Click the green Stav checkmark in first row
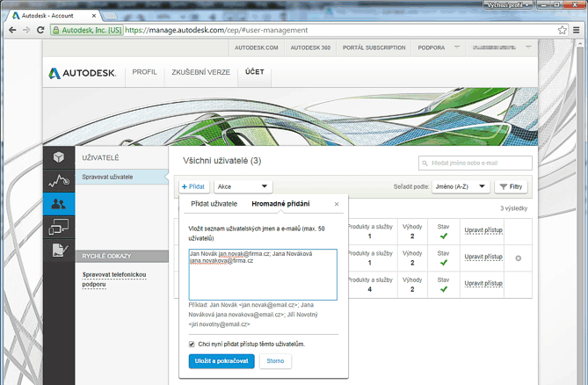The width and height of the screenshot is (588, 385). click(x=444, y=236)
